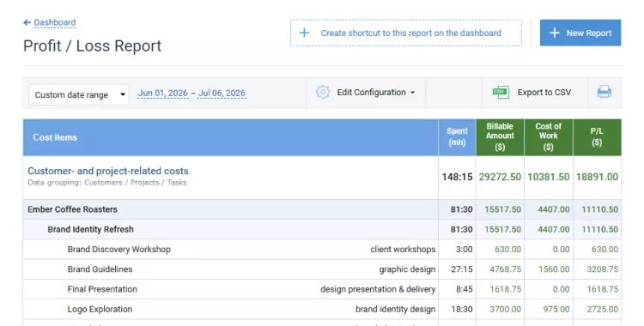Screen dimensions: 644x326
Task: Click the 4768.75 billable amount for Brand Guidelines
Action: click(x=505, y=269)
